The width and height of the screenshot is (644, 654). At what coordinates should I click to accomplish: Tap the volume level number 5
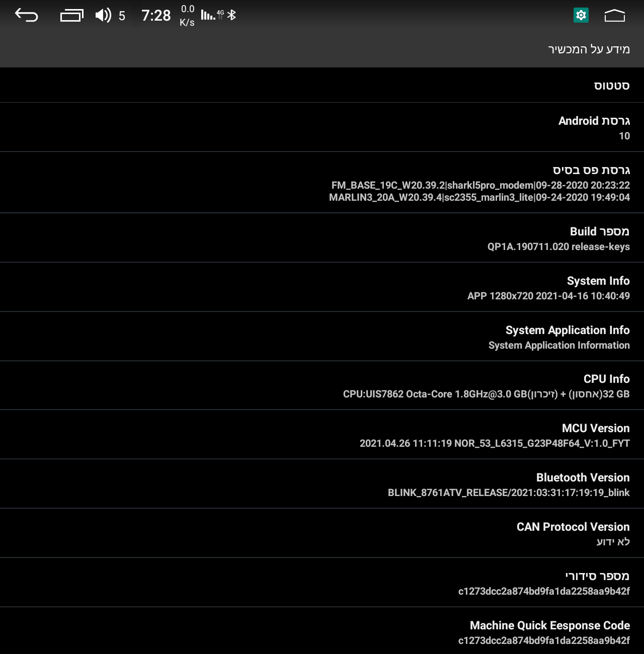pos(122,16)
